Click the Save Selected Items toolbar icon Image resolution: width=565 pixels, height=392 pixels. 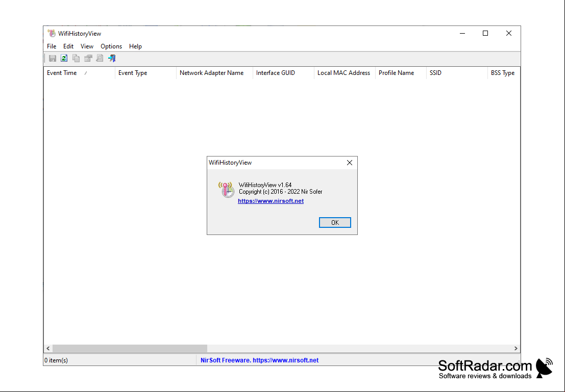pos(53,58)
